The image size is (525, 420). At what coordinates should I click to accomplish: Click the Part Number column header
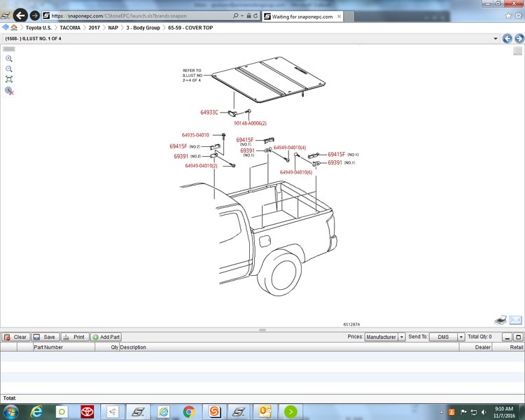pyautogui.click(x=64, y=347)
